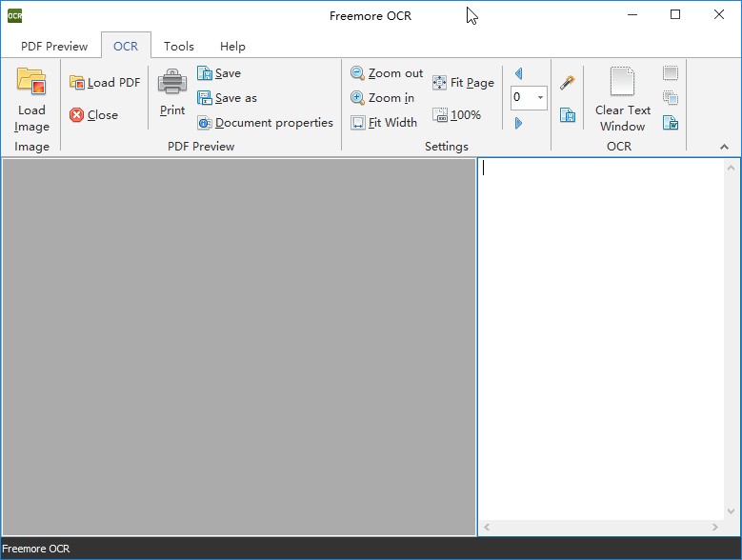The height and width of the screenshot is (560, 742).
Task: Click the Print printer icon
Action: pyautogui.click(x=171, y=82)
